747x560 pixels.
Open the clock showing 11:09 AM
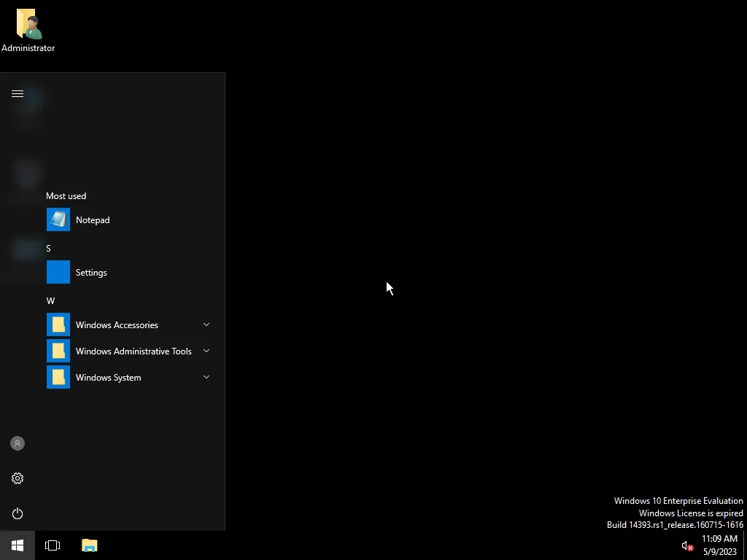(719, 539)
